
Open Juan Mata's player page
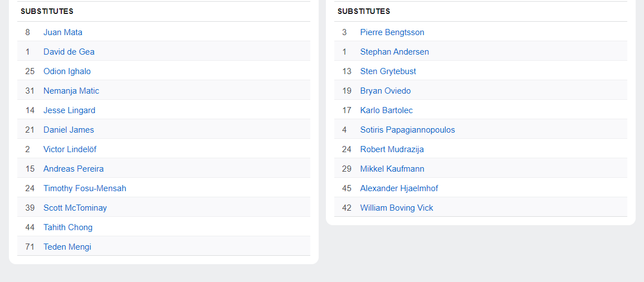63,32
